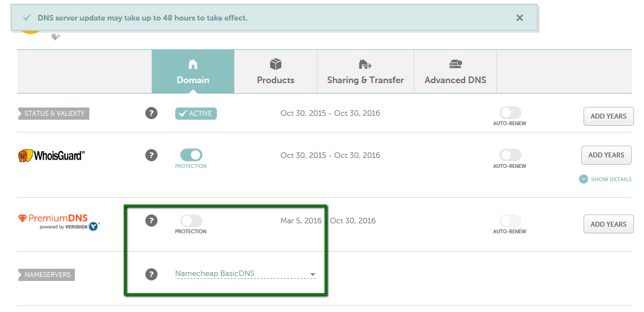Open help icon in PremiumDNS row
Viewport: 644px width, 312px height.
click(x=151, y=221)
